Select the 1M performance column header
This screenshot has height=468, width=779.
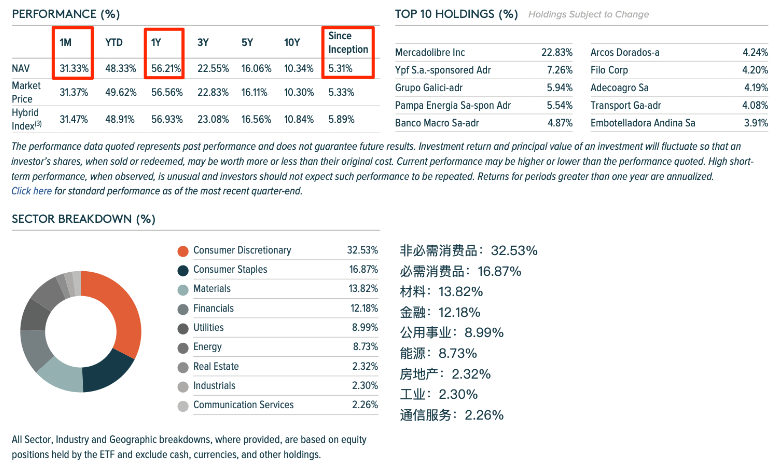[66, 43]
